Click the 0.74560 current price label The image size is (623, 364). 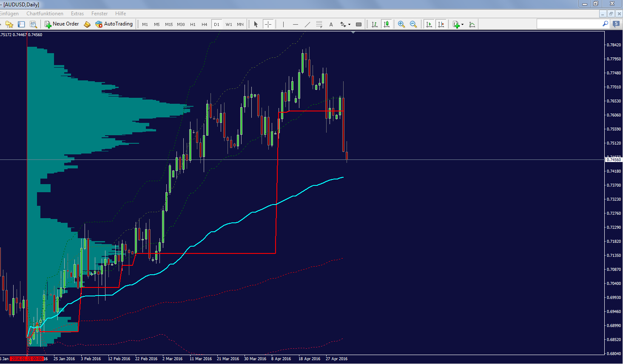click(x=614, y=160)
